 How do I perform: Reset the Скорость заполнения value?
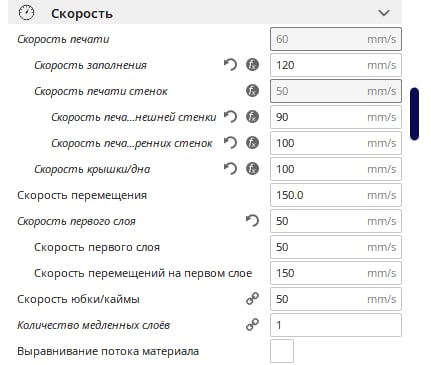230,65
